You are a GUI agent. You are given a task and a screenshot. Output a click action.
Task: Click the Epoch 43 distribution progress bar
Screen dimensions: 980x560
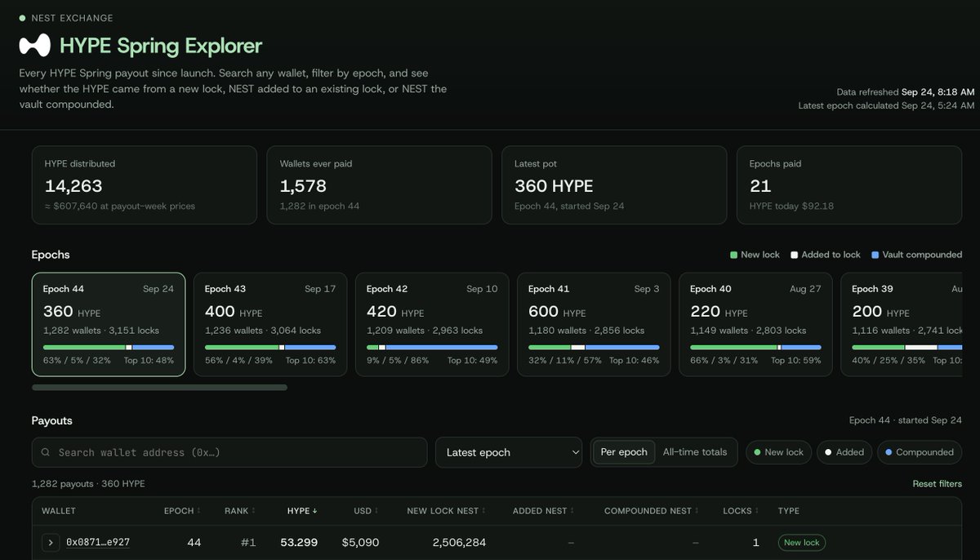click(x=270, y=347)
